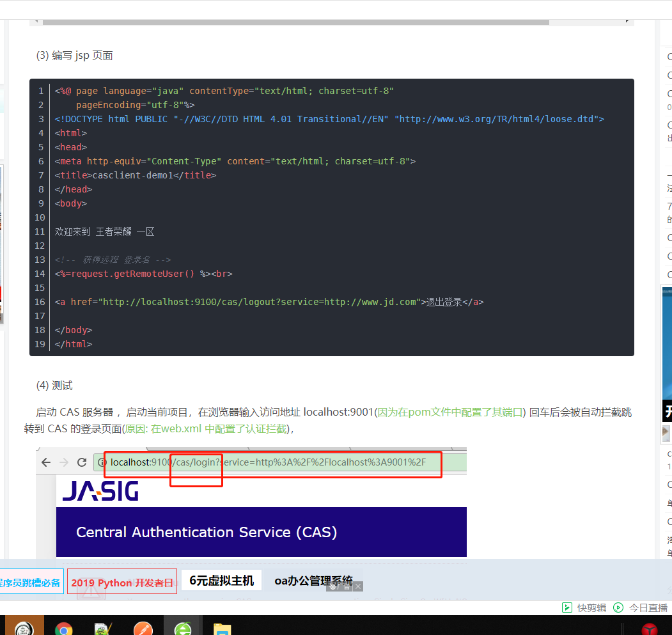Click the CAS login page screenshot image

251,503
